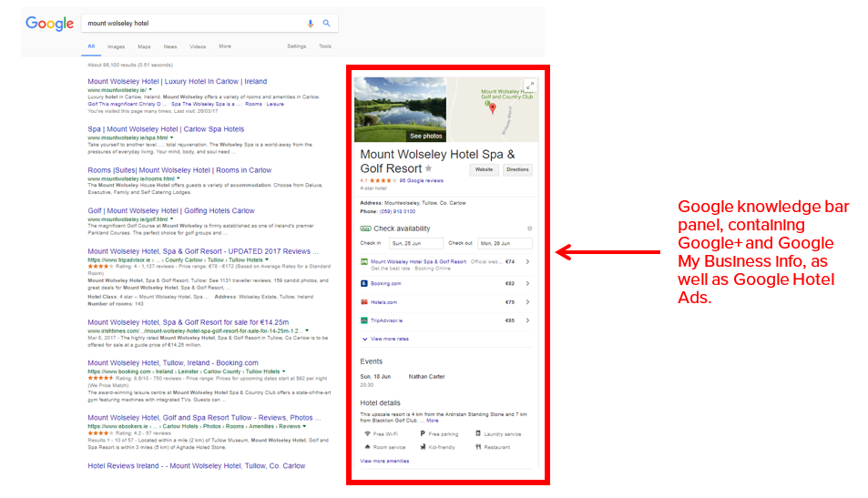Open Golf | Mount Wolseley Hotel result
Screen dimensions: 868x498
point(171,211)
